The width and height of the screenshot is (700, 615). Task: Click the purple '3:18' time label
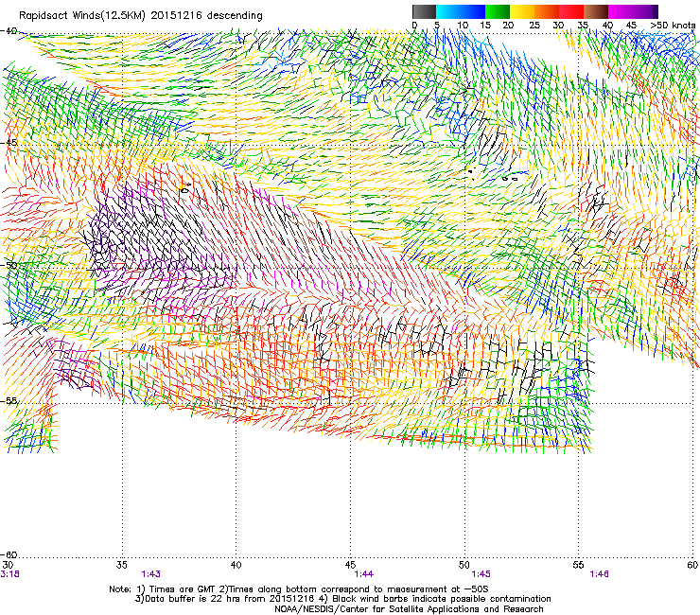(9, 574)
